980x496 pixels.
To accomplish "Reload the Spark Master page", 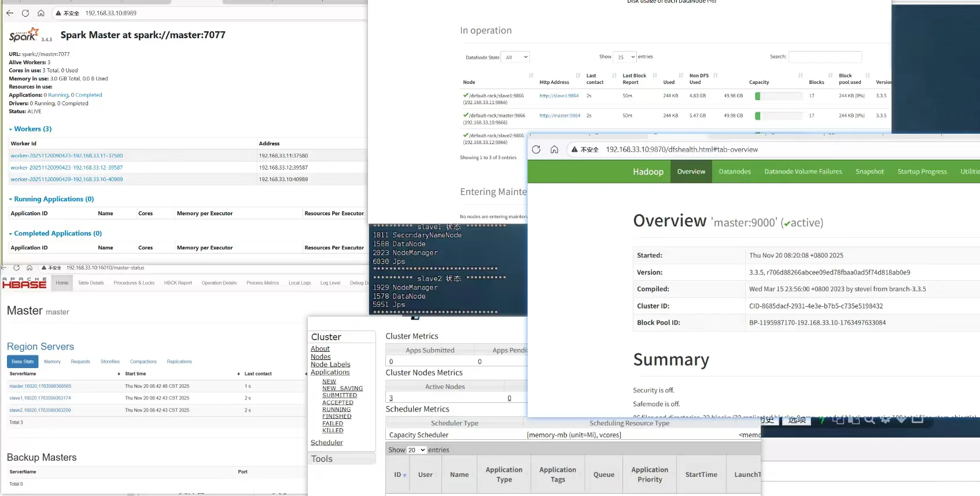I will [x=25, y=13].
